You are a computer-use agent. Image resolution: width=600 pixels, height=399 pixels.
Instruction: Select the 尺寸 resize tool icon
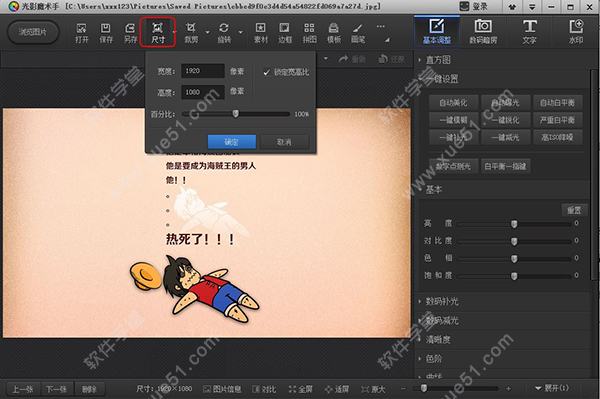pyautogui.click(x=158, y=33)
